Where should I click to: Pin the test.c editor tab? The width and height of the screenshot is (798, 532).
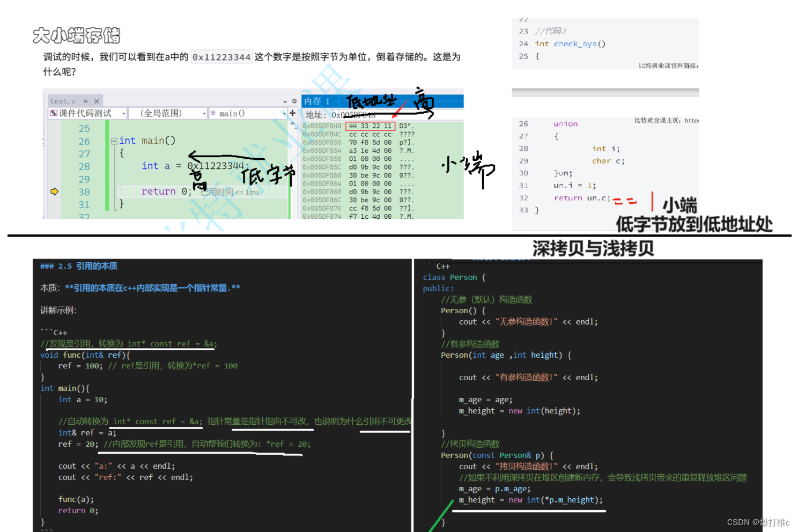pyautogui.click(x=85, y=101)
